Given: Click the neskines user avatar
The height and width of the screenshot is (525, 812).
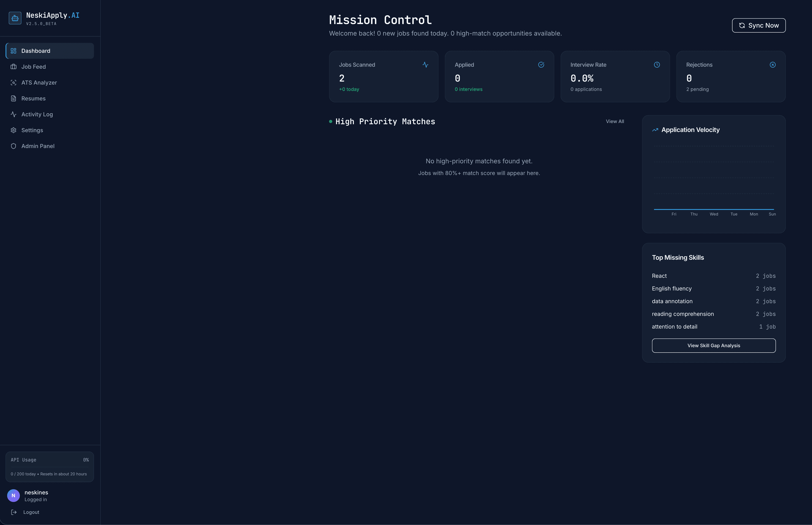Looking at the screenshot, I should 14,495.
